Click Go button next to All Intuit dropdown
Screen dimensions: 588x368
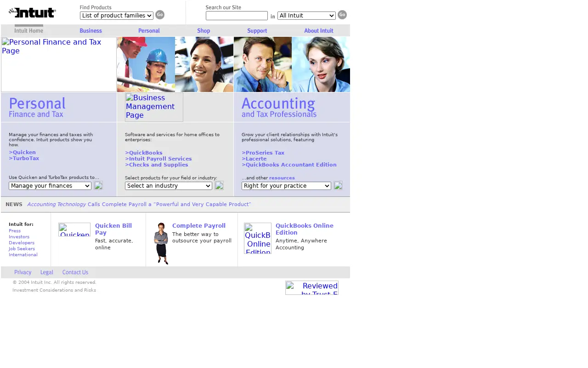click(342, 15)
